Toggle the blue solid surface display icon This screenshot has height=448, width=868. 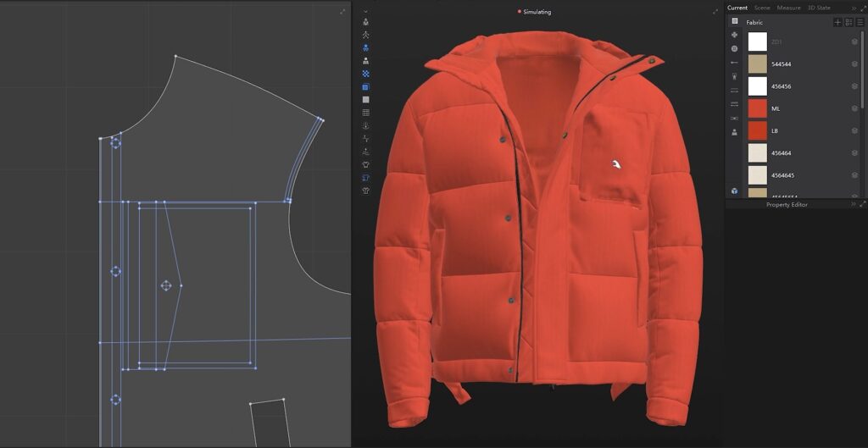tap(365, 86)
